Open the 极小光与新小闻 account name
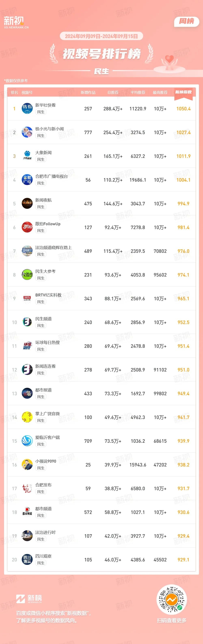This screenshot has width=203, height=644. tap(50, 129)
